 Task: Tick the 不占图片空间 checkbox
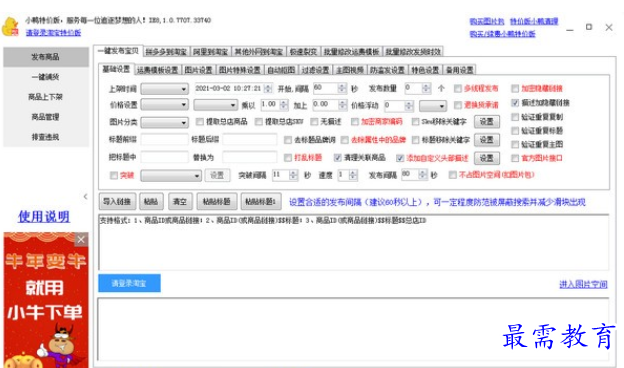452,175
